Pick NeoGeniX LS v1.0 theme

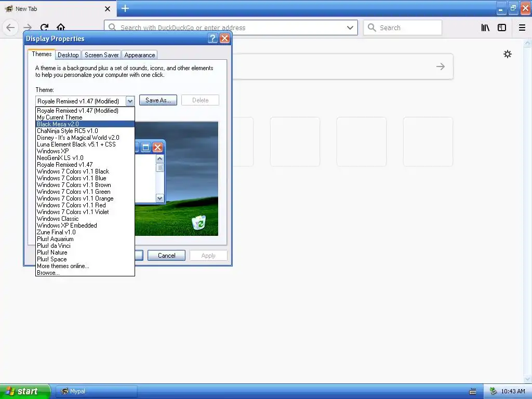tap(85, 158)
